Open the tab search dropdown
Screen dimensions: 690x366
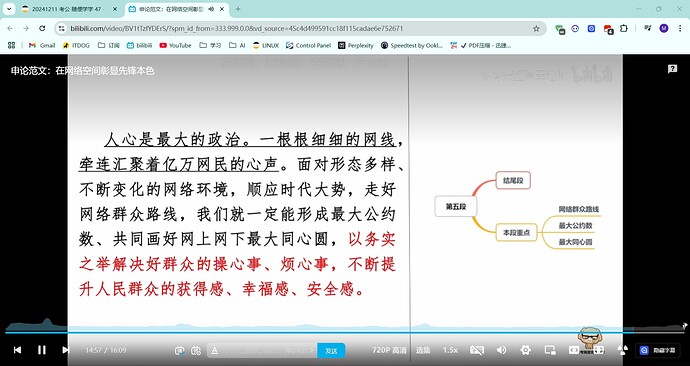[9, 9]
